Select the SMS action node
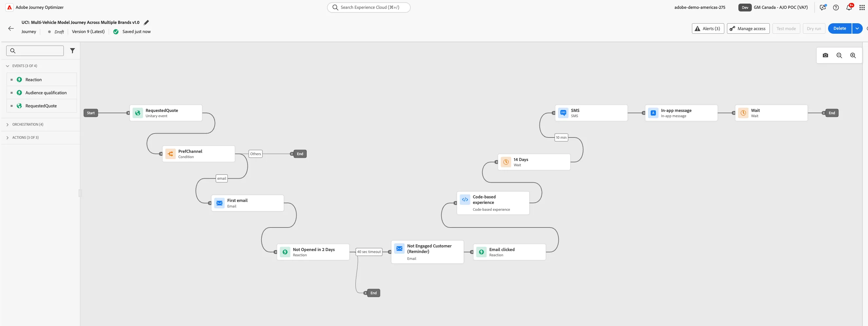 point(591,113)
